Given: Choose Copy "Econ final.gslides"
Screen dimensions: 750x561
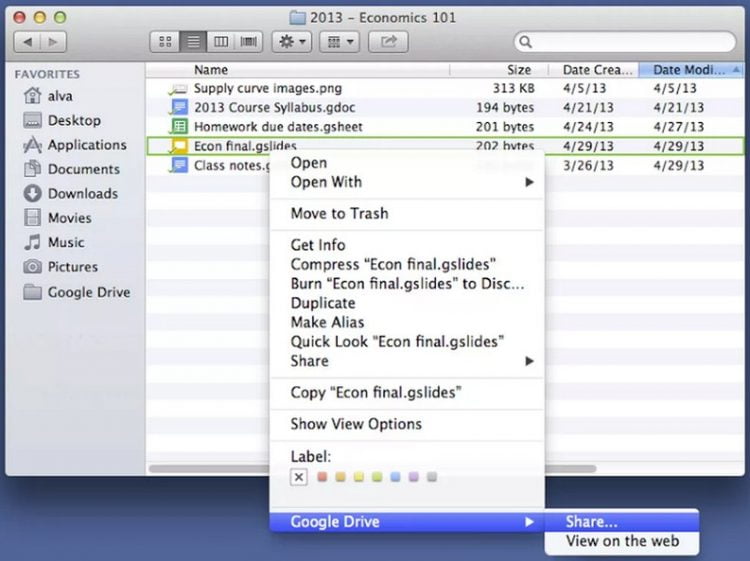Looking at the screenshot, I should click(407, 393).
